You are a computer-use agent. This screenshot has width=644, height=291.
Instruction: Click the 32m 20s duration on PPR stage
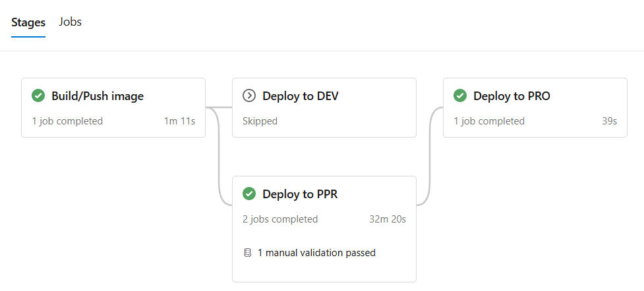[x=388, y=219]
